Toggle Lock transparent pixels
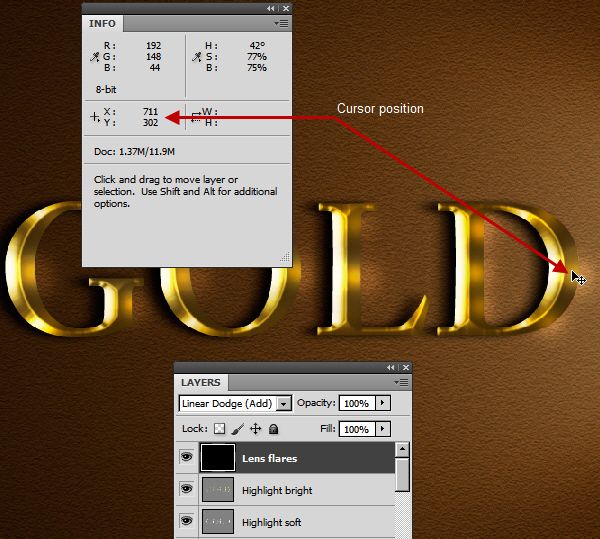The height and width of the screenshot is (539, 600). (219, 429)
